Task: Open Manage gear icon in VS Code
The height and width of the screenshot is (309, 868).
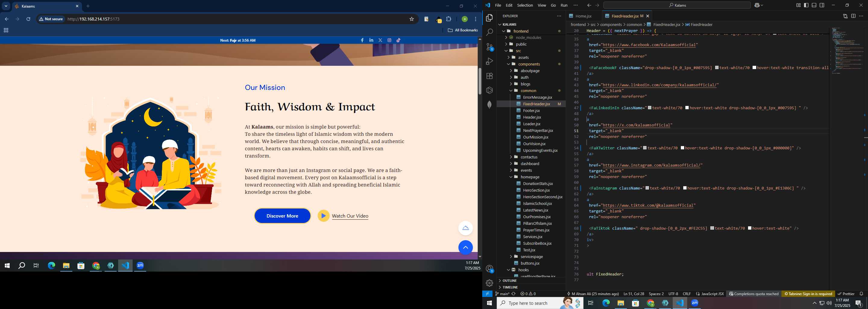Action: tap(489, 283)
